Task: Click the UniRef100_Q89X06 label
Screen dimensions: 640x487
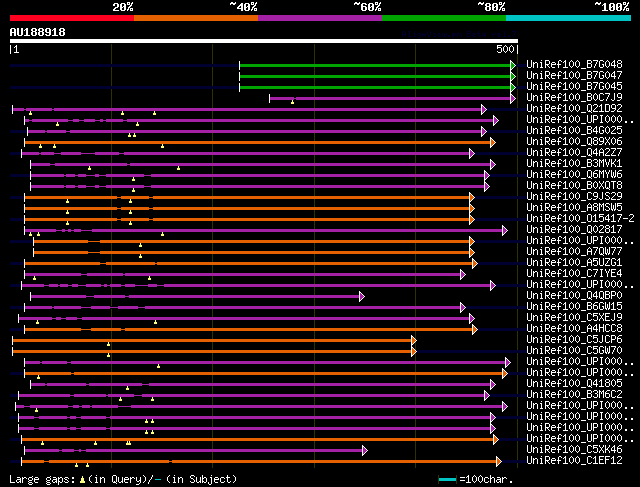Action: coord(574,142)
